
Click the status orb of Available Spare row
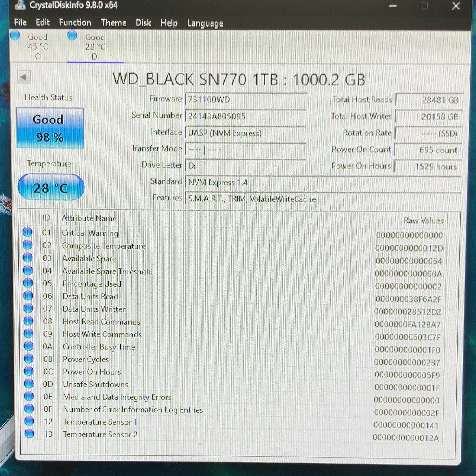pyautogui.click(x=28, y=257)
